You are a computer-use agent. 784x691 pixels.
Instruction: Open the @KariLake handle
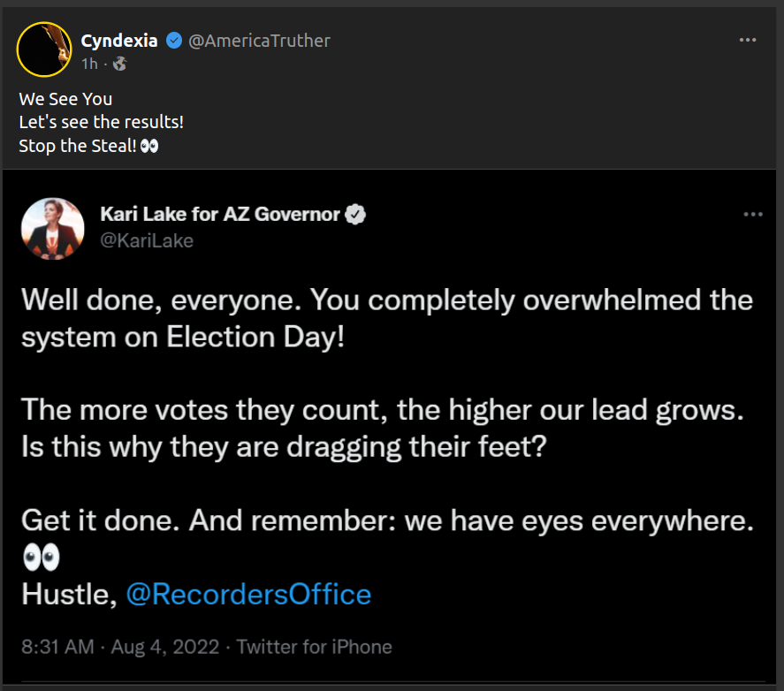tap(147, 239)
